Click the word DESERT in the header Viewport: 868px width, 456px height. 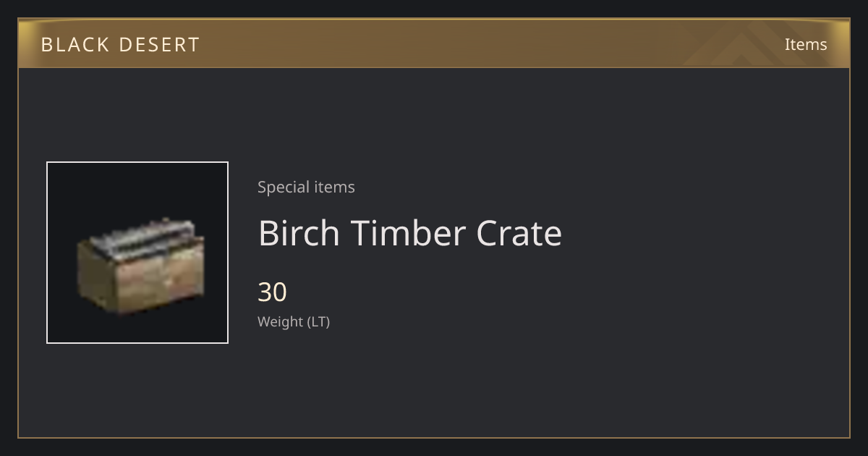pyautogui.click(x=159, y=44)
